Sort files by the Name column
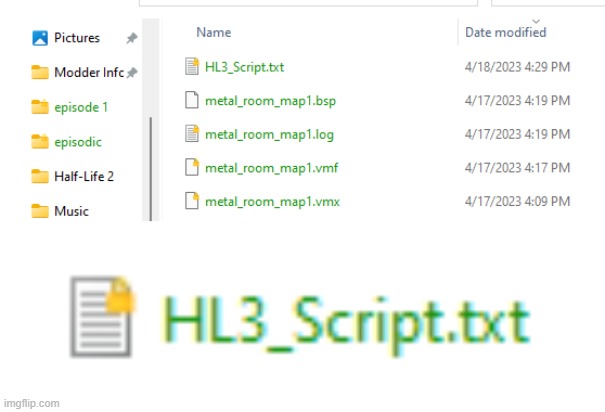Screen dimensions: 605x412 click(x=213, y=32)
